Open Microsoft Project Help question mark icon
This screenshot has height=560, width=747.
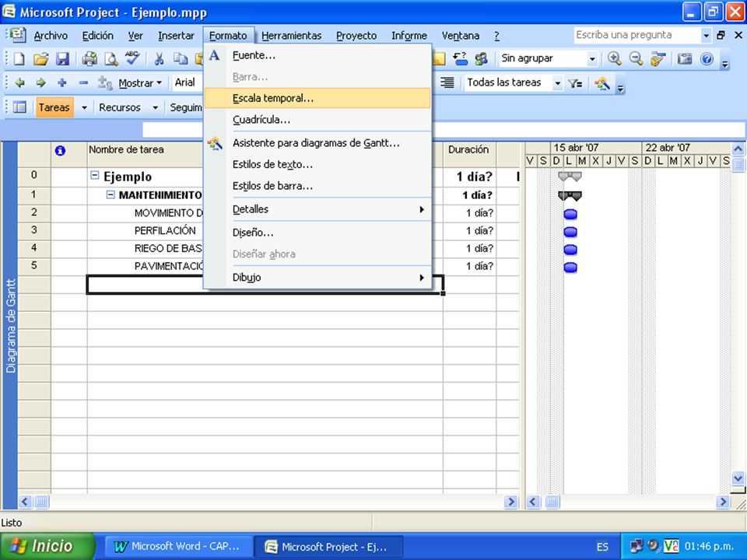pos(707,58)
